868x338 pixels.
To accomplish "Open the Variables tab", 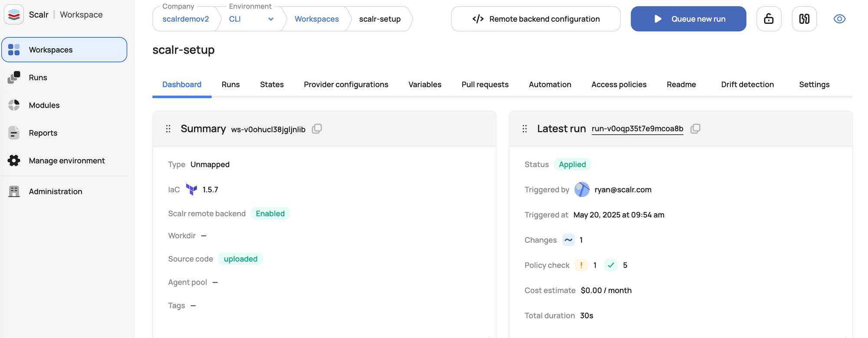I will tap(425, 85).
